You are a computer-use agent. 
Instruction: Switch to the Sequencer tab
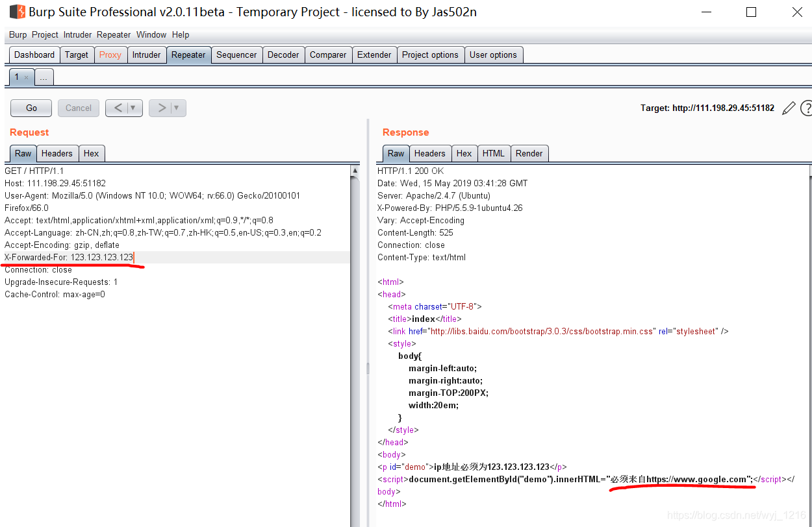click(x=236, y=55)
